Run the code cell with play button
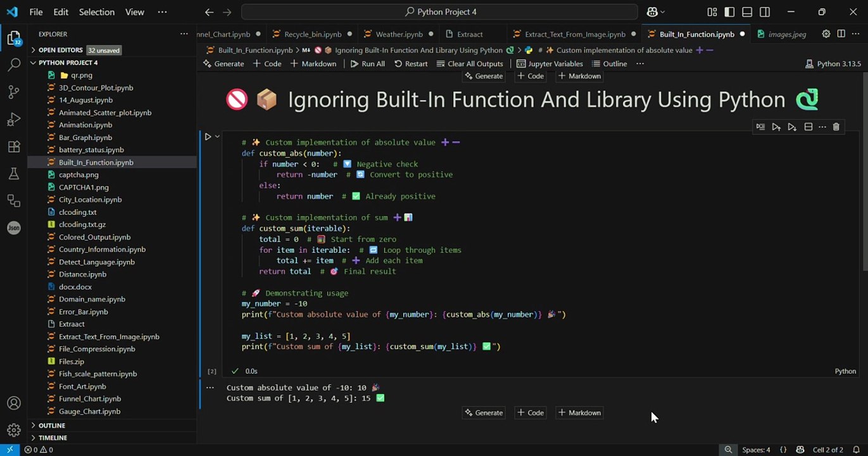Viewport: 868px width, 456px height. [208, 136]
